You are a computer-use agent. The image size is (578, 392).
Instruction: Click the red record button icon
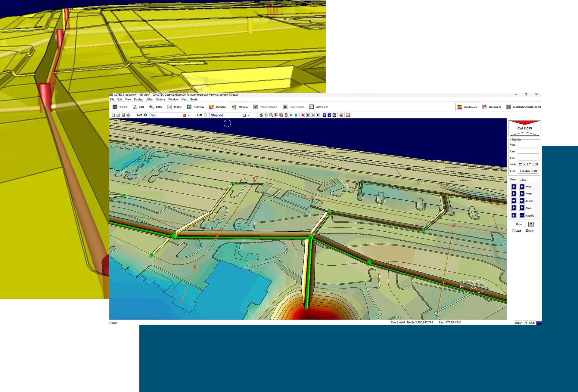click(x=303, y=115)
